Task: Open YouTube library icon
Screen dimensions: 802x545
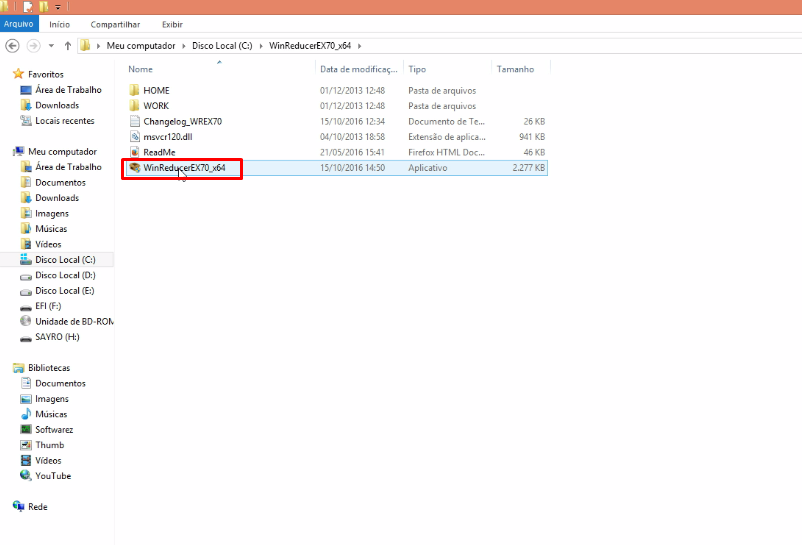Action: [26, 475]
